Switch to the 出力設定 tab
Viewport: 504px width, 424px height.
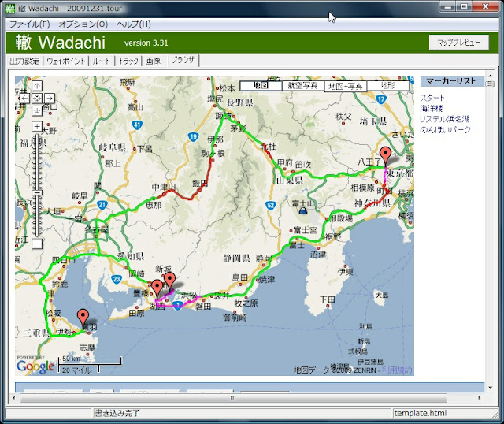click(24, 61)
